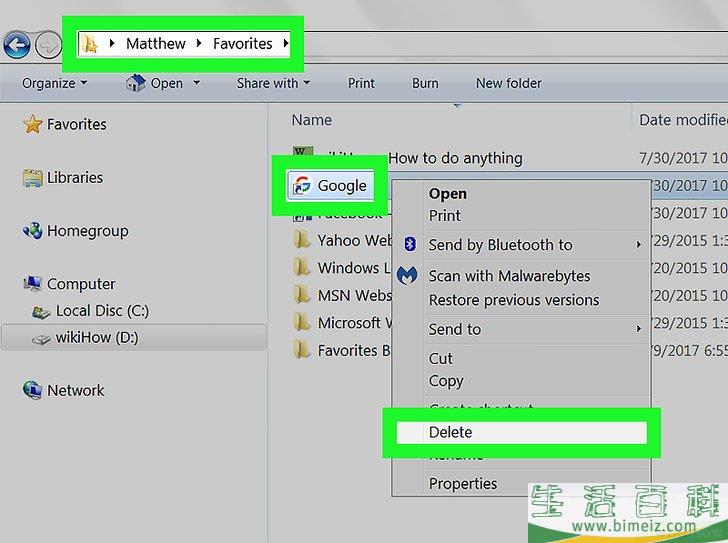Select the Google favorite file name
Viewport: 728px width, 543px height.
[x=342, y=186]
